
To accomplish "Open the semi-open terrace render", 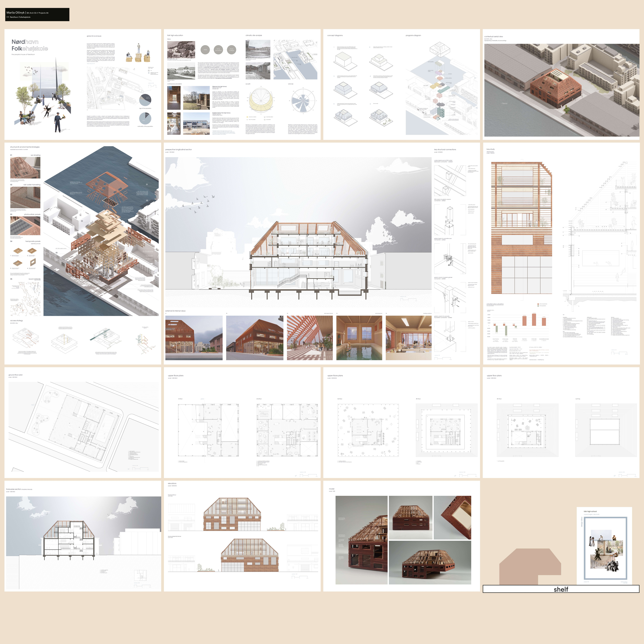I will tap(310, 338).
